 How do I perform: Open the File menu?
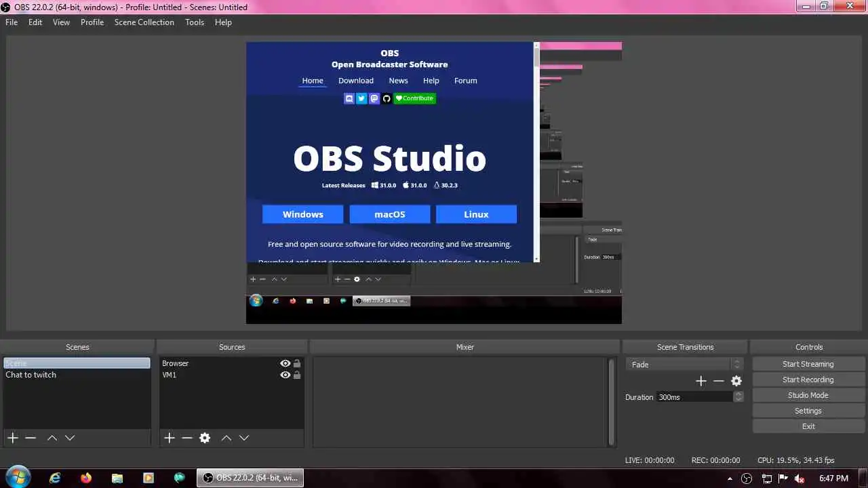pyautogui.click(x=12, y=22)
